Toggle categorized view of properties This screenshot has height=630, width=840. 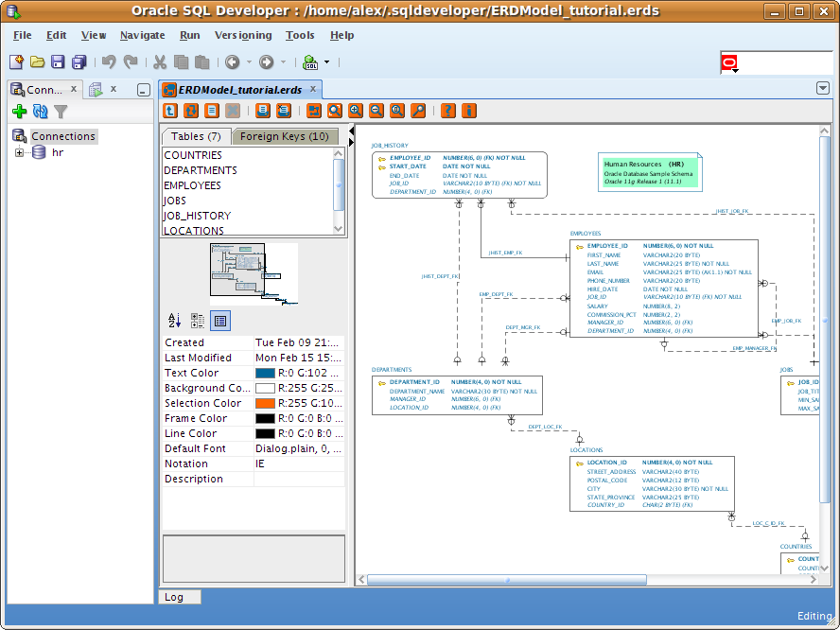(x=197, y=321)
